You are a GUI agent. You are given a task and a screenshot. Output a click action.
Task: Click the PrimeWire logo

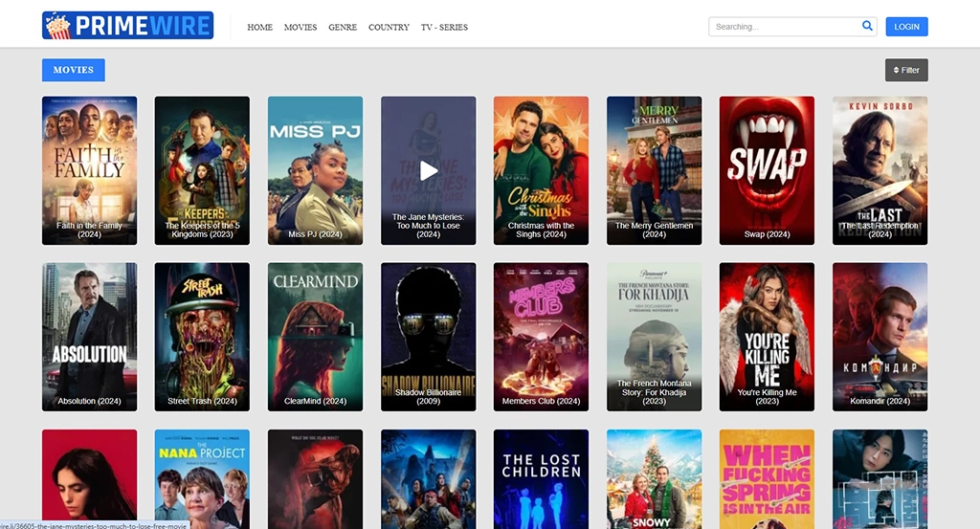127,26
